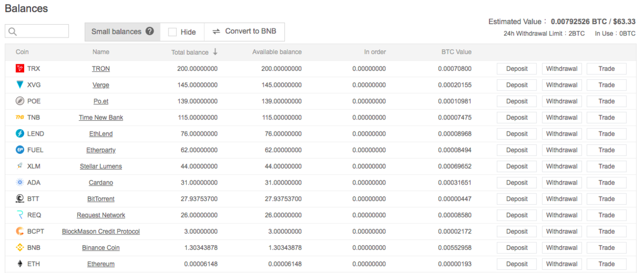644x273 pixels.
Task: Click Trade in the LEND row
Action: pyautogui.click(x=606, y=134)
